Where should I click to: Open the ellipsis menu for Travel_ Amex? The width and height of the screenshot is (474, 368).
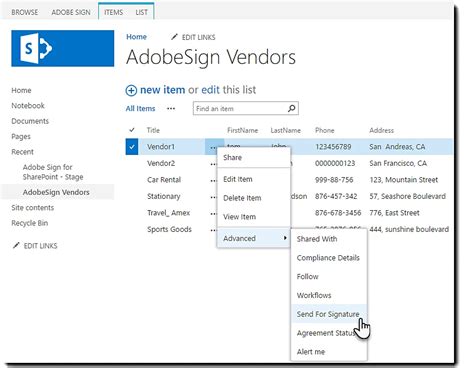213,214
